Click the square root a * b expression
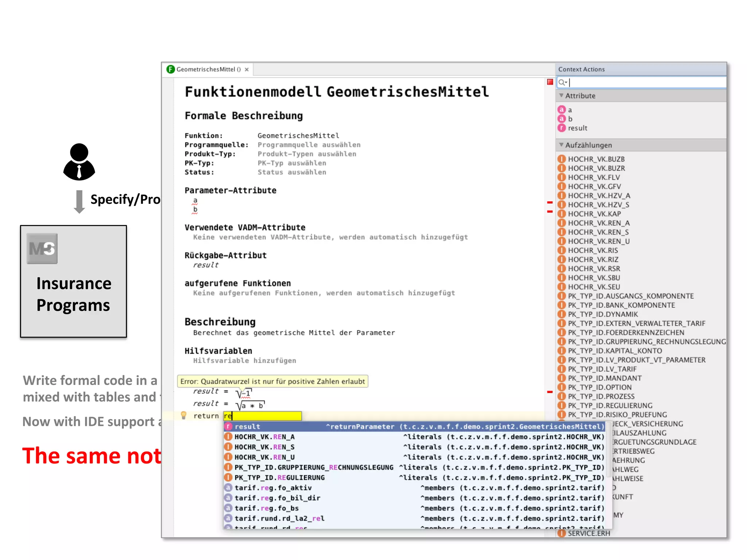Screen dimensions: 747x560 [x=250, y=405]
